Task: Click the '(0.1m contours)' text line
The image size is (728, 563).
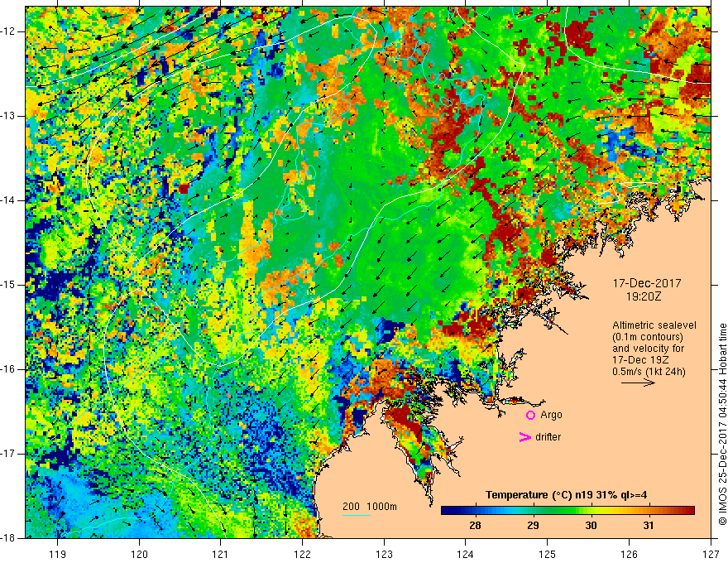Action: (x=648, y=337)
